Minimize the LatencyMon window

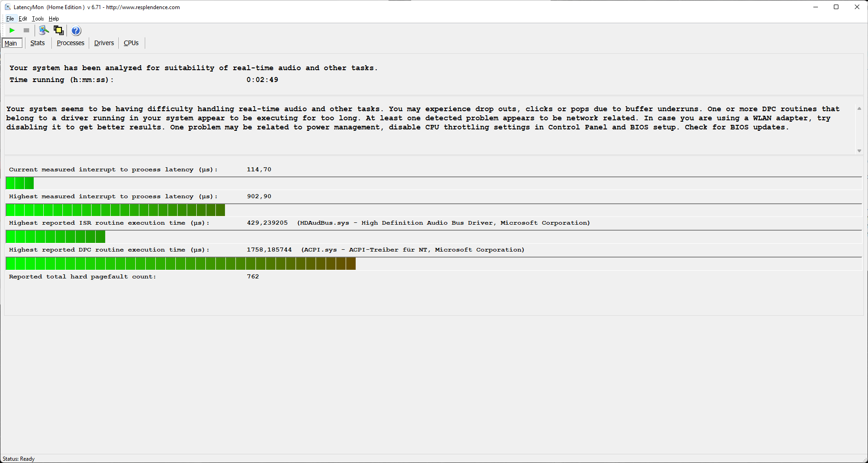[x=816, y=7]
